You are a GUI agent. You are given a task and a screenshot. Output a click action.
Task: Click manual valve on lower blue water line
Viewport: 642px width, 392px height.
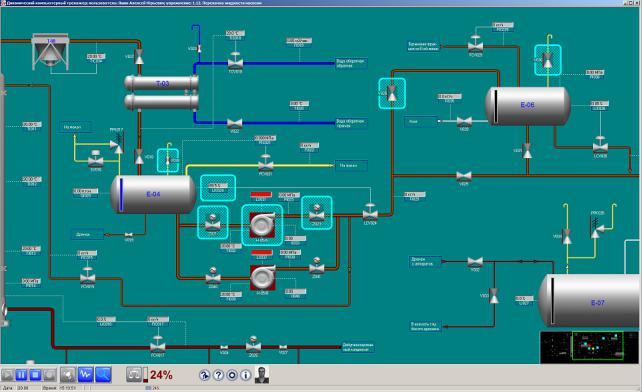point(235,123)
